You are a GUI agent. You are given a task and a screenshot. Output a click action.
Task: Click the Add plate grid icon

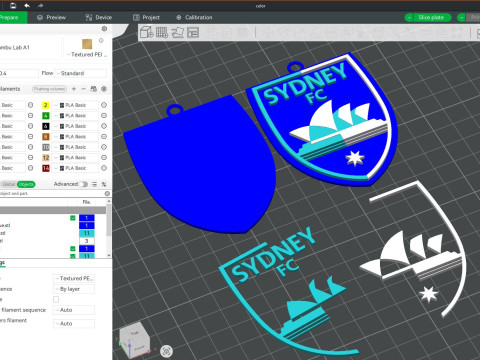point(162,32)
